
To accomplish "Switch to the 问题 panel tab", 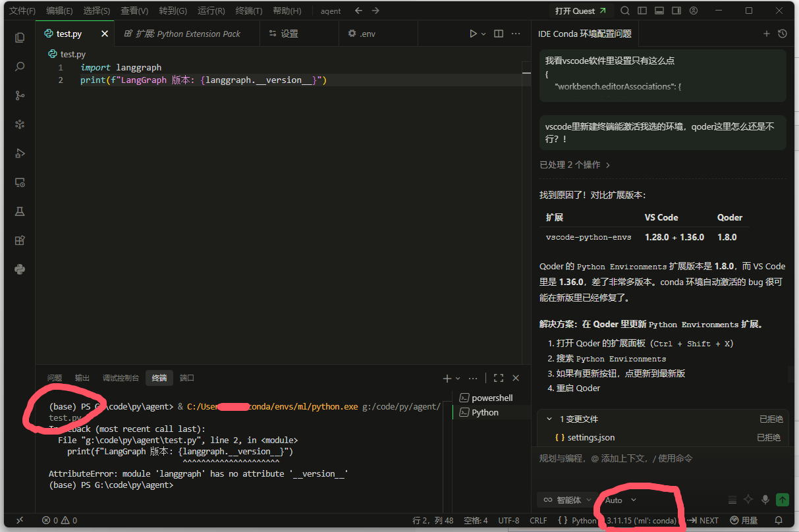I will [55, 378].
